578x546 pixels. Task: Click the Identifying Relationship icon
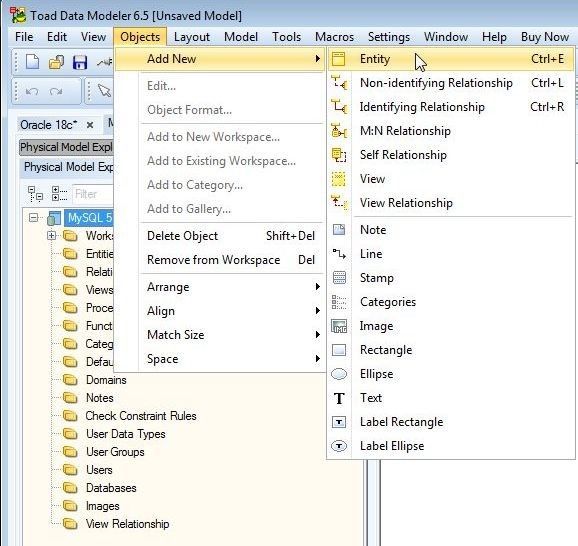pos(339,107)
